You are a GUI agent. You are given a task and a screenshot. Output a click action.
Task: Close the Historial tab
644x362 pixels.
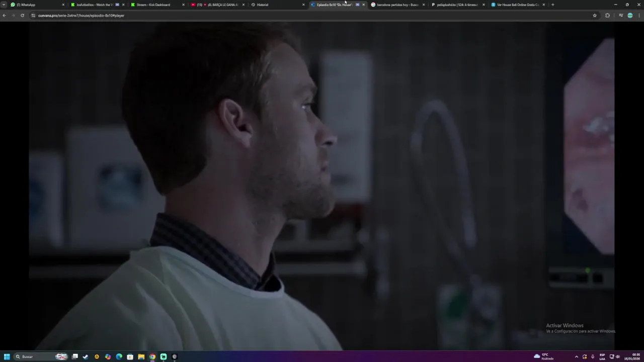point(303,5)
